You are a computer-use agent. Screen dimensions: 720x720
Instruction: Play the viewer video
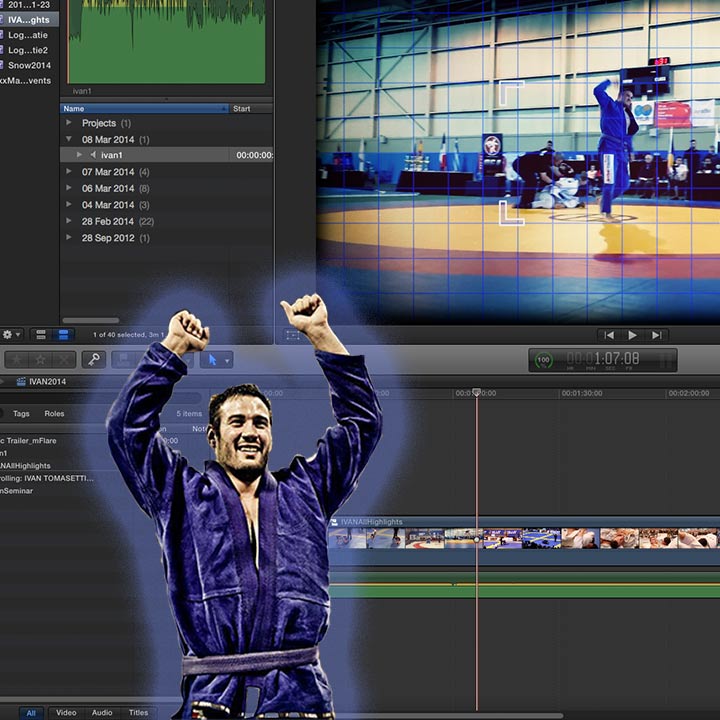(x=632, y=335)
